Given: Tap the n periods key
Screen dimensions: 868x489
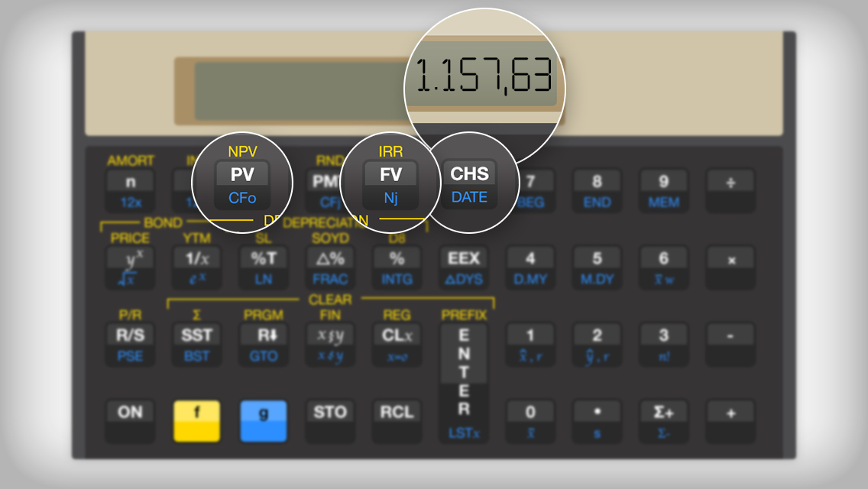Looking at the screenshot, I should coord(130,182).
